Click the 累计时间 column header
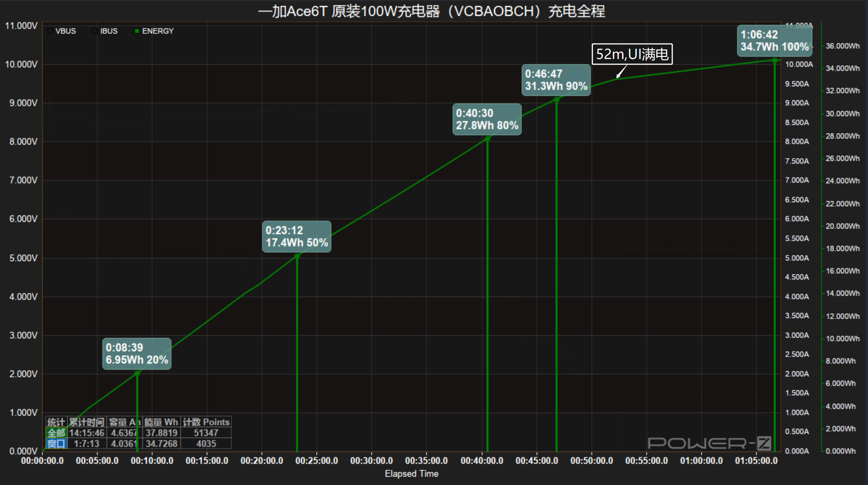Image resolution: width=868 pixels, height=485 pixels. click(87, 422)
